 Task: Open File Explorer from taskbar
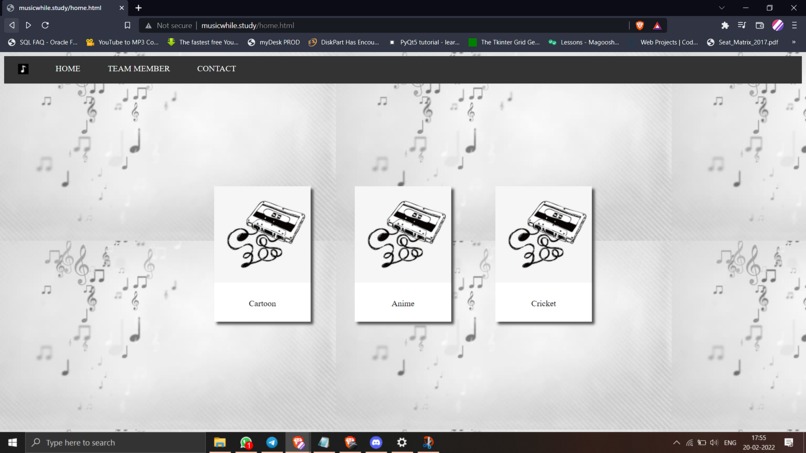tap(220, 442)
